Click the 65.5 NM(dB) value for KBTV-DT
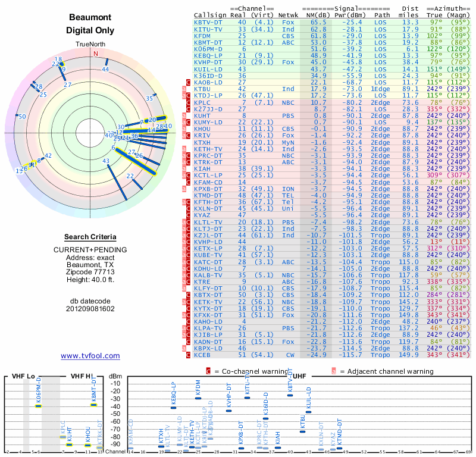The height and width of the screenshot is (457, 476). tap(318, 23)
